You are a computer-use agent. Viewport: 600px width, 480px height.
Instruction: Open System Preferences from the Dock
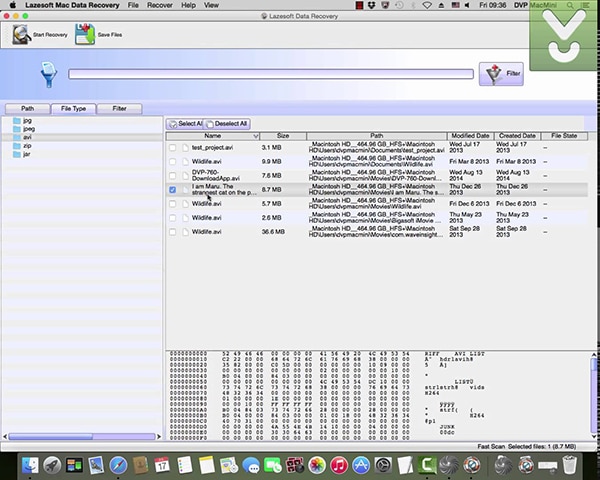click(x=383, y=465)
